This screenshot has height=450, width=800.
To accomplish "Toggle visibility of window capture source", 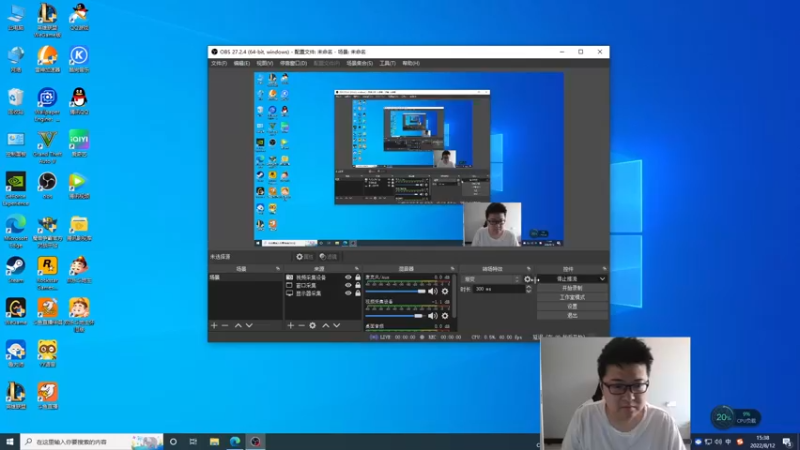I will 348,285.
